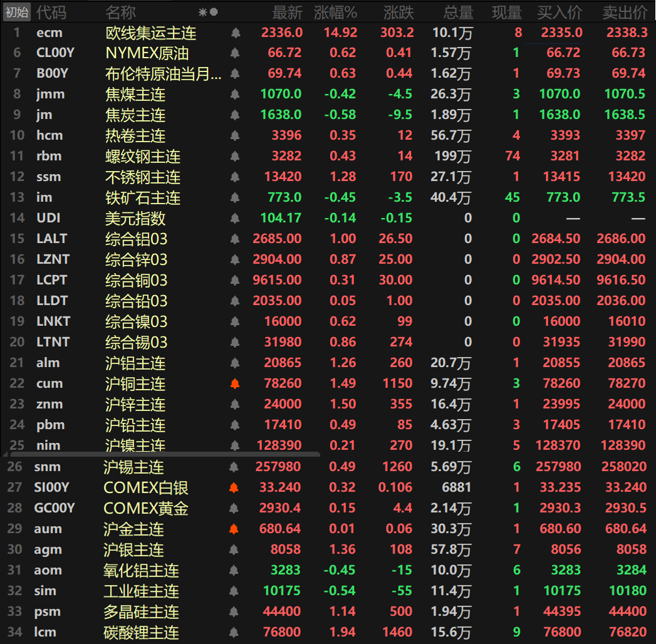Click the 代码 column header

(51, 12)
